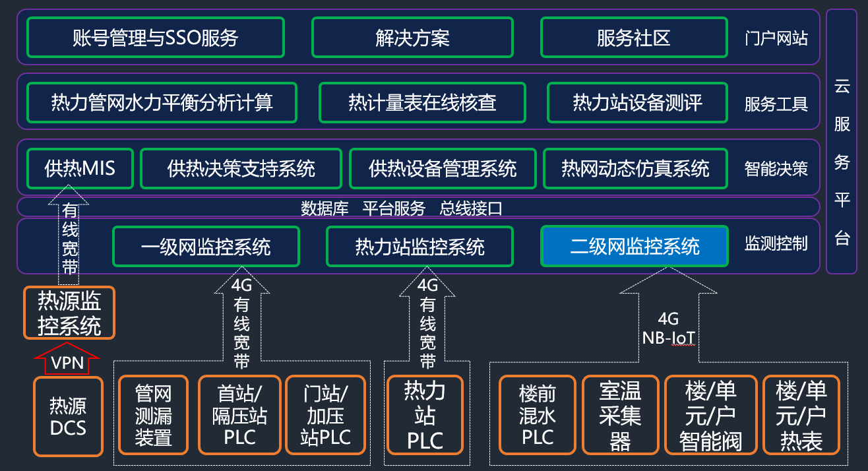Open the 解决方案 link

[412, 38]
